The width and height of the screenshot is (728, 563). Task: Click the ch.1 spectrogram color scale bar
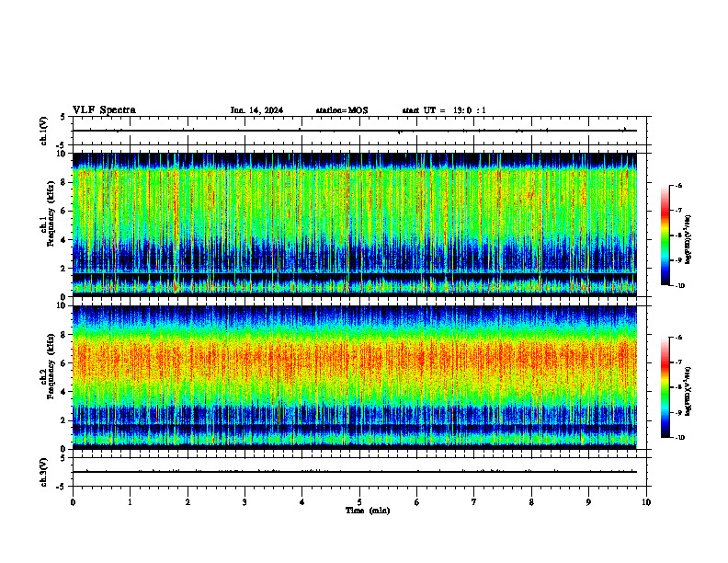pyautogui.click(x=665, y=236)
